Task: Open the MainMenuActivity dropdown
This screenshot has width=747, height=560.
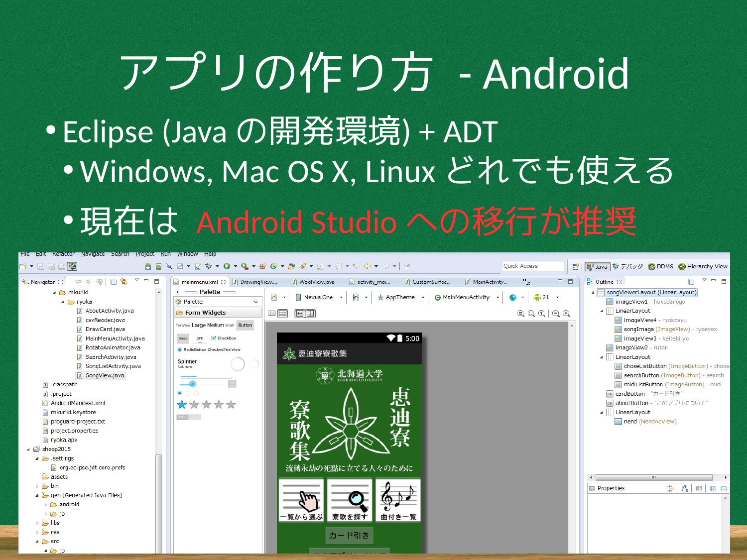Action: [x=498, y=298]
